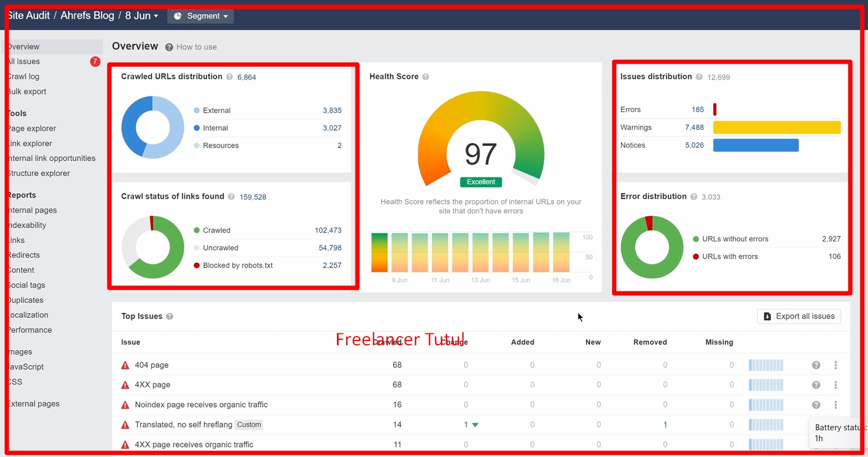The width and height of the screenshot is (868, 457).
Task: Open the 8 Jun crawl date dropdown
Action: (x=142, y=16)
